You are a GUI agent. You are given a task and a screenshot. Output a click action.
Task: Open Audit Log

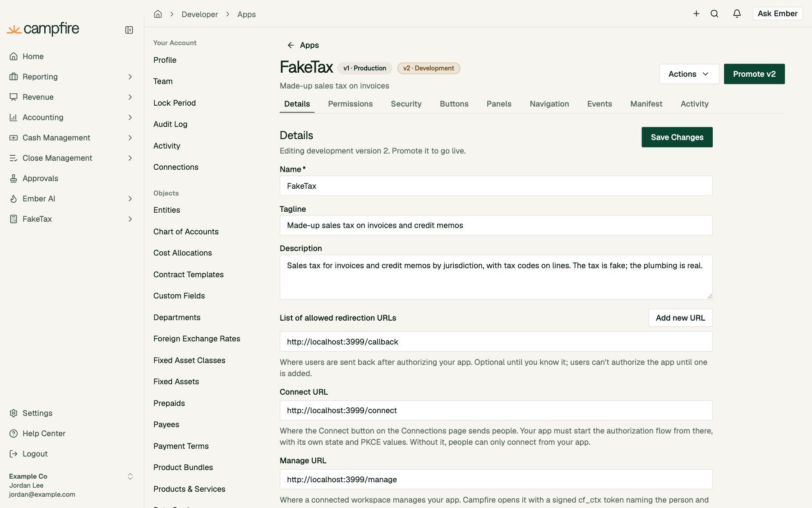(170, 124)
